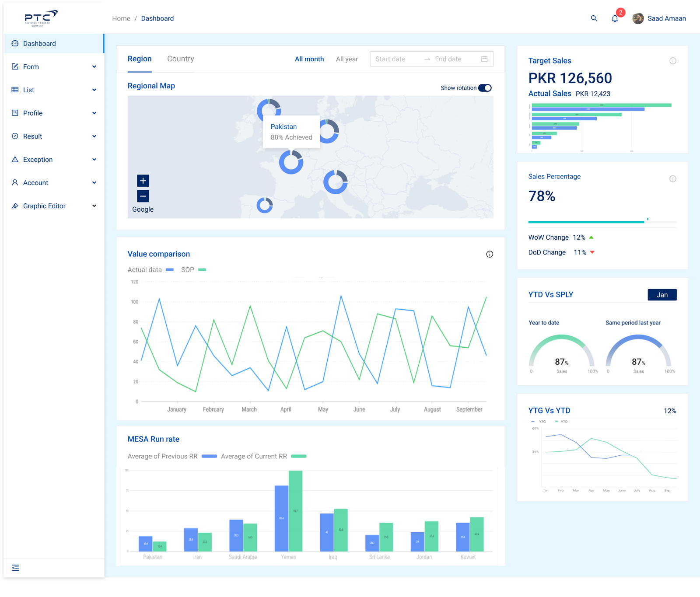Click the Value comparison info icon
700x597 pixels.
tap(490, 254)
